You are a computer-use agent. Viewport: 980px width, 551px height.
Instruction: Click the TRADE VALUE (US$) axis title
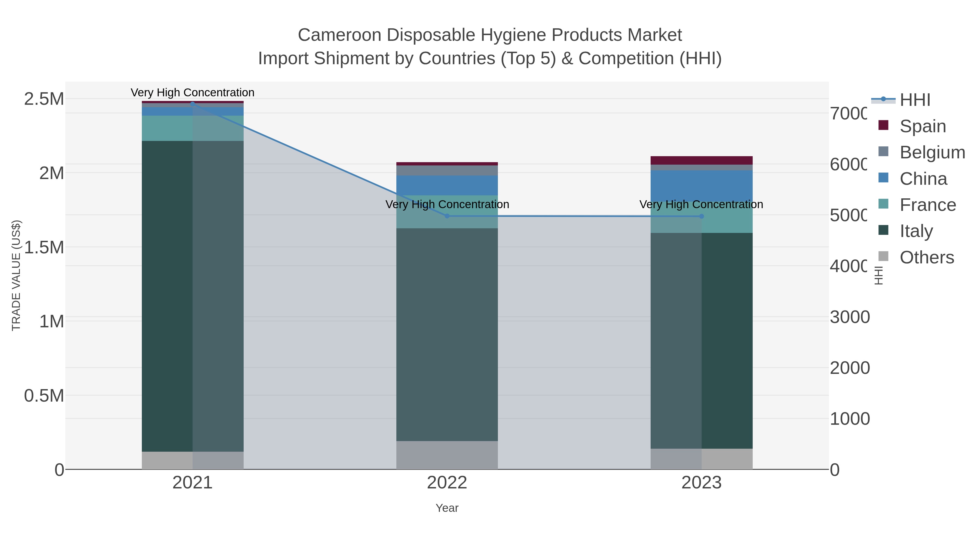pyautogui.click(x=16, y=275)
